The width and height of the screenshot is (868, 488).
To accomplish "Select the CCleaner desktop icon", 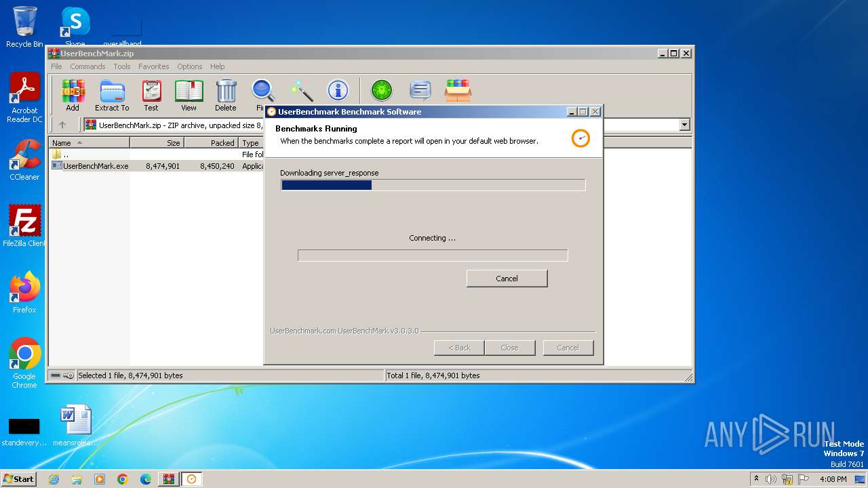I will (x=24, y=160).
